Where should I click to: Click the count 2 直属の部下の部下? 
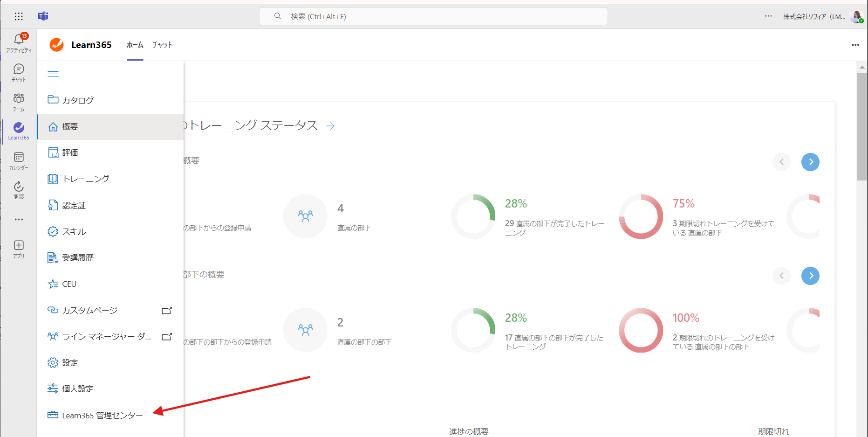(x=340, y=322)
